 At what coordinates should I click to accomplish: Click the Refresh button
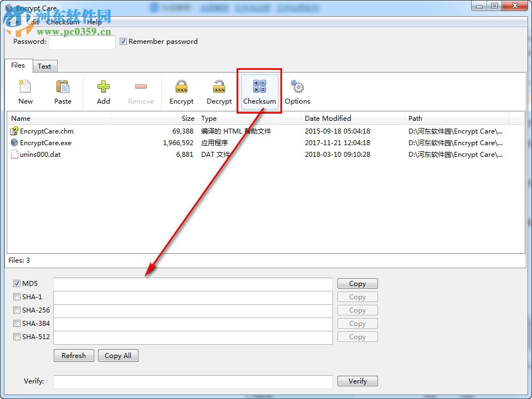74,355
